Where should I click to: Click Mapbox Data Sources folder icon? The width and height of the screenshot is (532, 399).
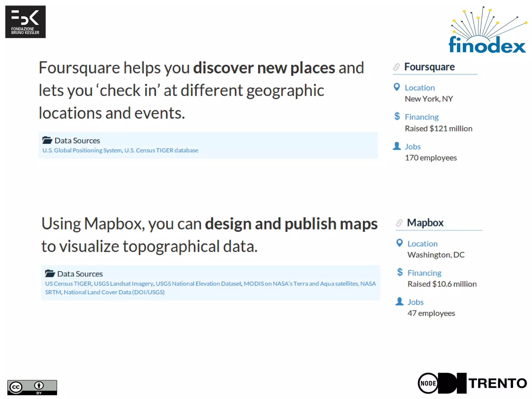click(x=50, y=273)
